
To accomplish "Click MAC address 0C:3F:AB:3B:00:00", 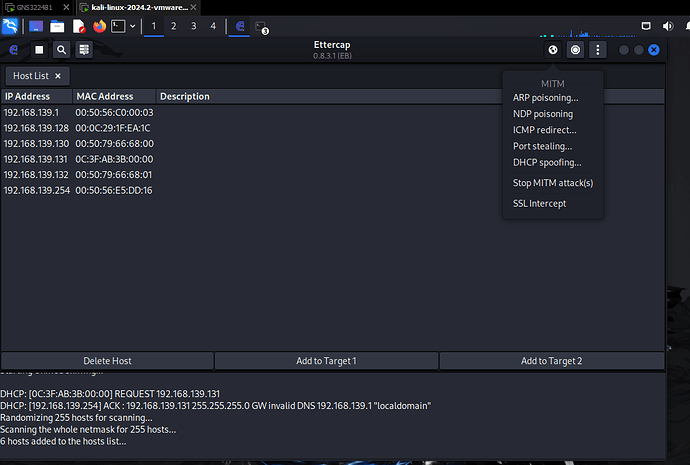I will 114,159.
